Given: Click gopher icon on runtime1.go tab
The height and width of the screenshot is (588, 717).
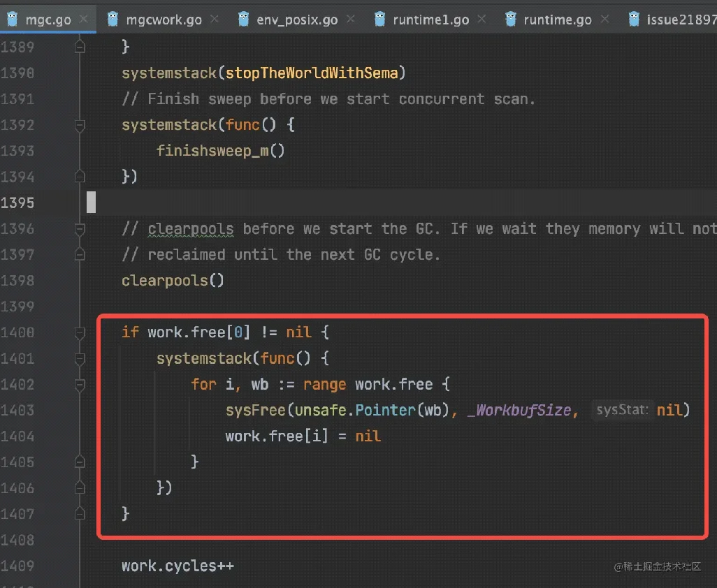Looking at the screenshot, I should tap(379, 19).
